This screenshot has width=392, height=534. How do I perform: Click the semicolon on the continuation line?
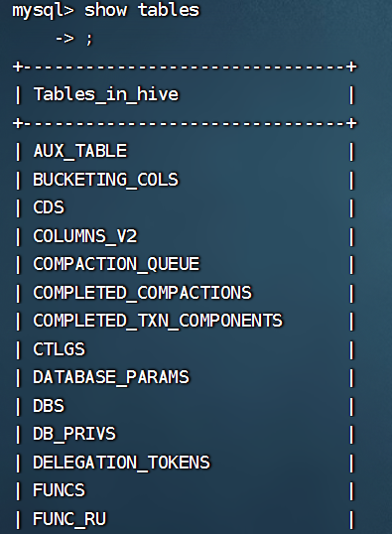[x=89, y=39]
